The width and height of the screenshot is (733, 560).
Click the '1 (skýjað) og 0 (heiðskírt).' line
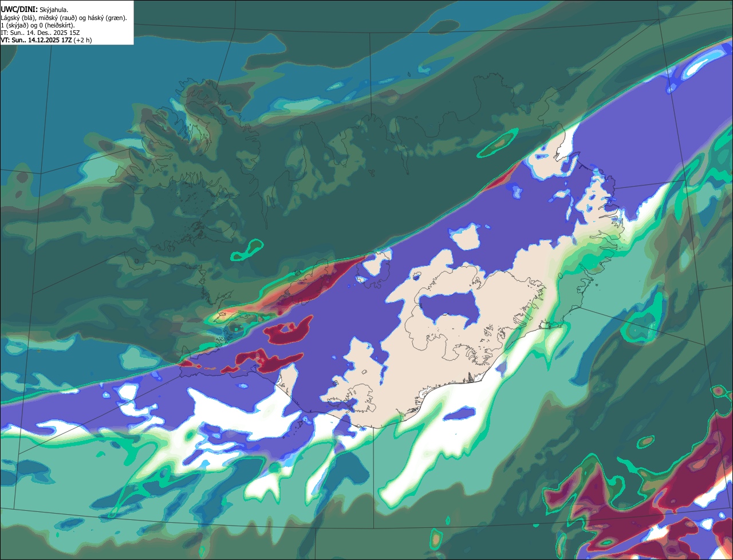click(x=37, y=25)
